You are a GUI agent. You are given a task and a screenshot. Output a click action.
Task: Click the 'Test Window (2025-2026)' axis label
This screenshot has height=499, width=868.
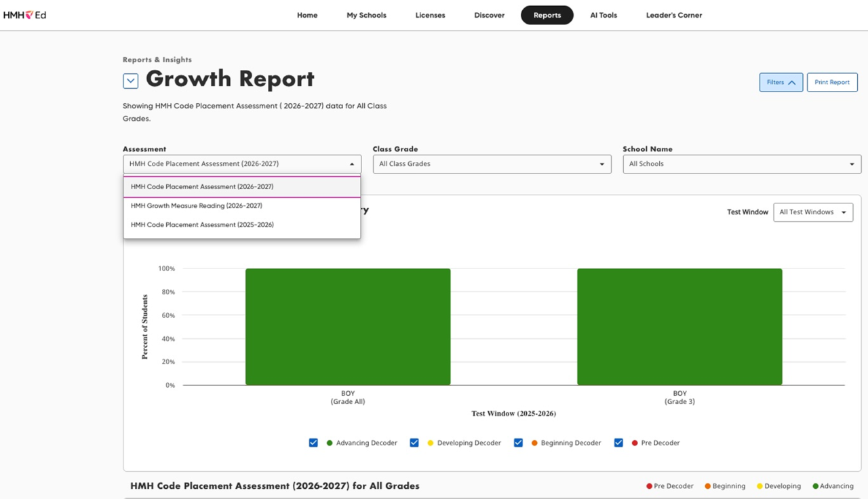513,414
